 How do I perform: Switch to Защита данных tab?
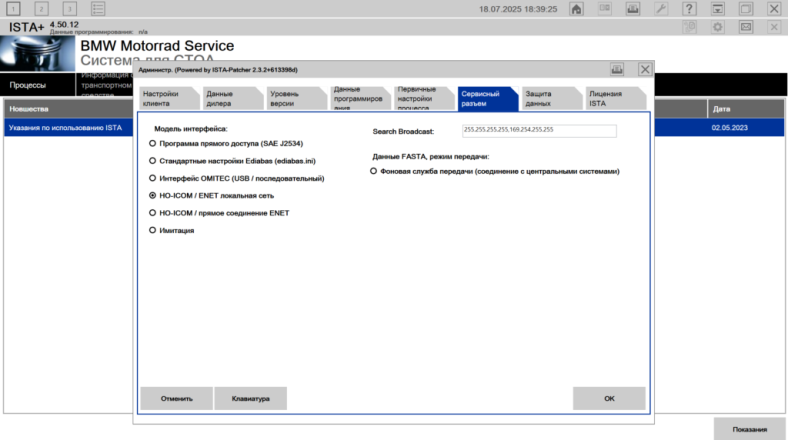click(551, 98)
